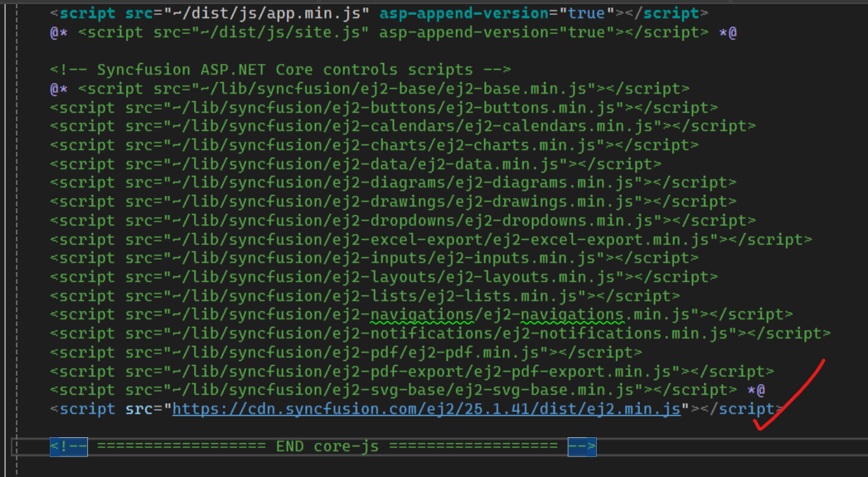Image resolution: width=868 pixels, height=477 pixels.
Task: Click the app.min.js script line
Action: click(379, 12)
